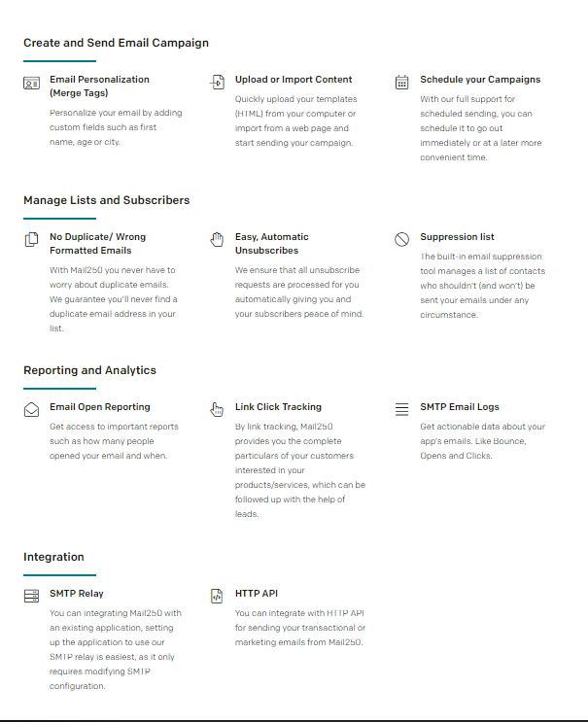Select the HTTP API feature title

coord(257,593)
